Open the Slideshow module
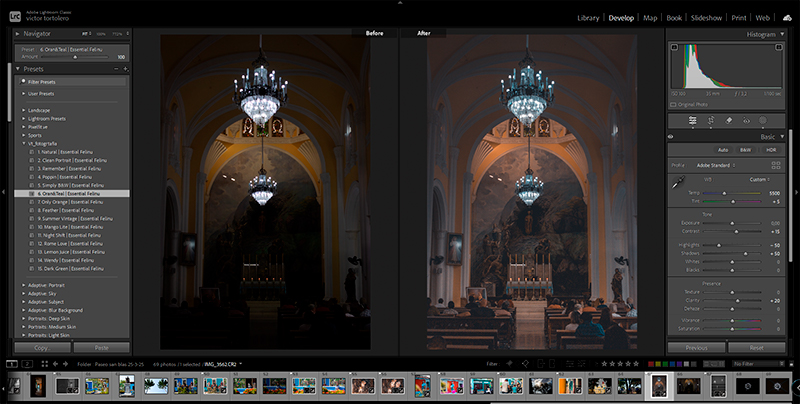This screenshot has height=404, width=800. coord(707,18)
